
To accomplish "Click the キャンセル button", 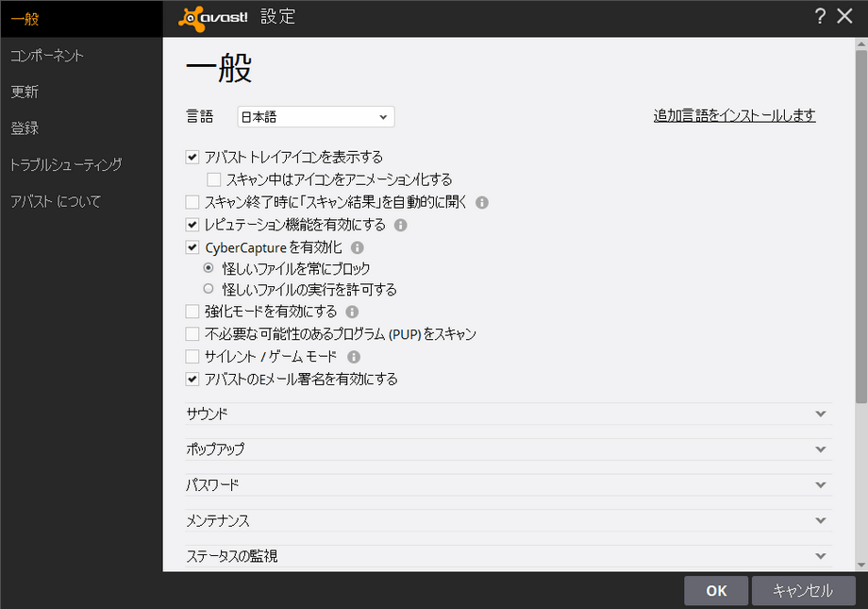I will tap(803, 591).
